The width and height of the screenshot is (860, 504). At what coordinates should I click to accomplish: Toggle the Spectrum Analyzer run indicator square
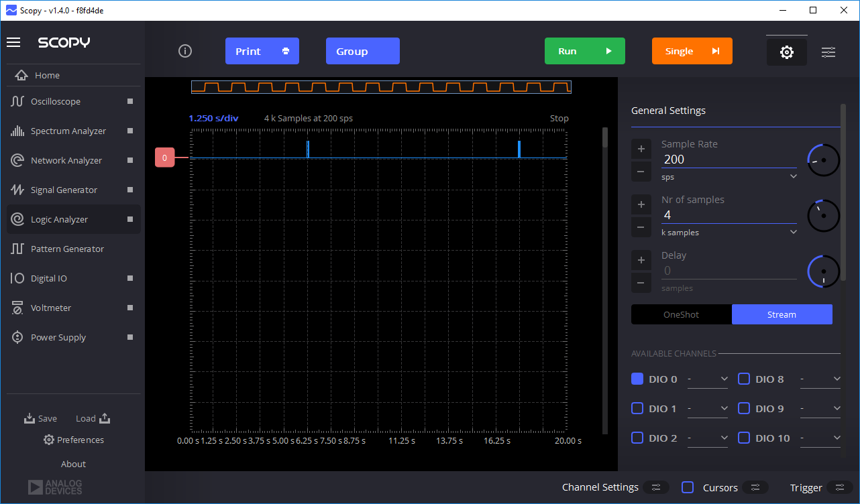point(130,131)
